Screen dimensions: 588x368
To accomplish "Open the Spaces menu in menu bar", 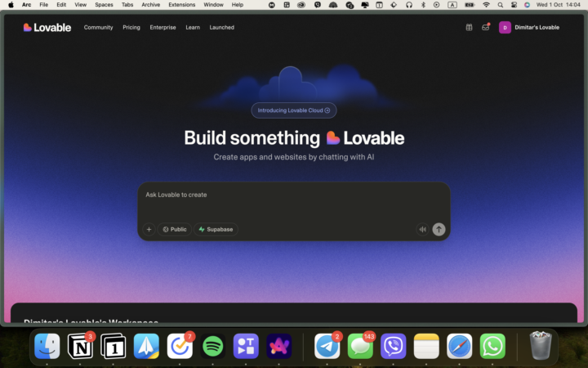I will (x=104, y=5).
